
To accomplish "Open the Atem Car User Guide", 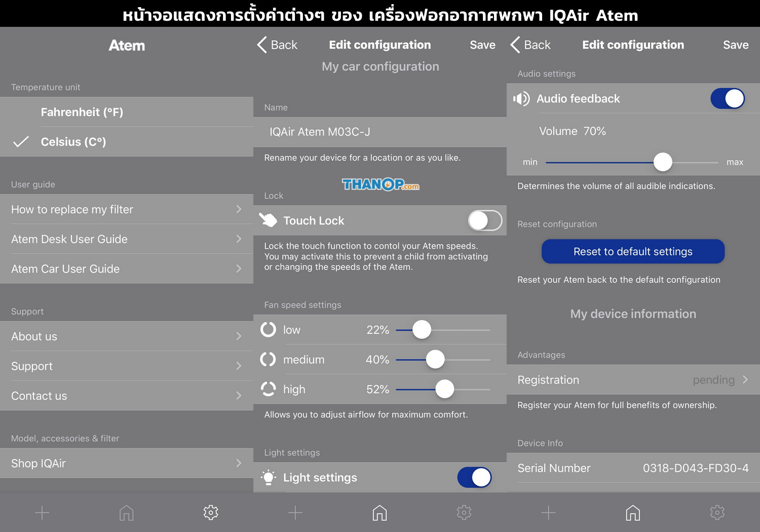I will coord(127,269).
